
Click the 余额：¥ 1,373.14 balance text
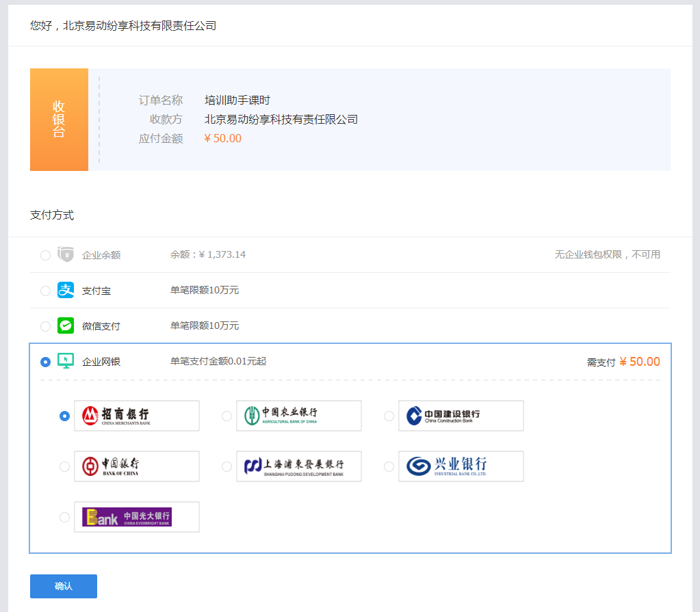[208, 254]
